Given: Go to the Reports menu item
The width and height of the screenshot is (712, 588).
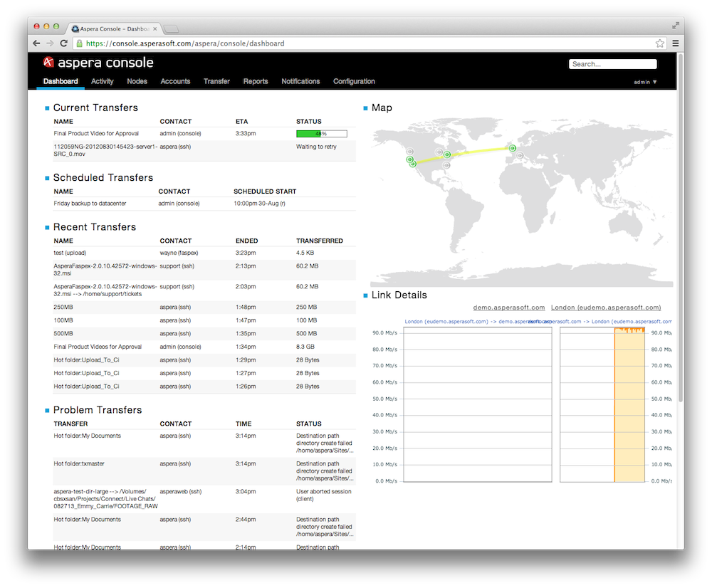Looking at the screenshot, I should click(x=255, y=81).
